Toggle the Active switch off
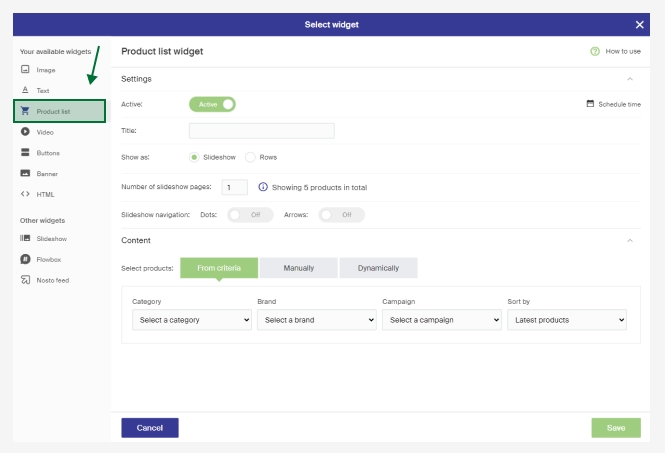This screenshot has width=665, height=453. click(x=212, y=104)
